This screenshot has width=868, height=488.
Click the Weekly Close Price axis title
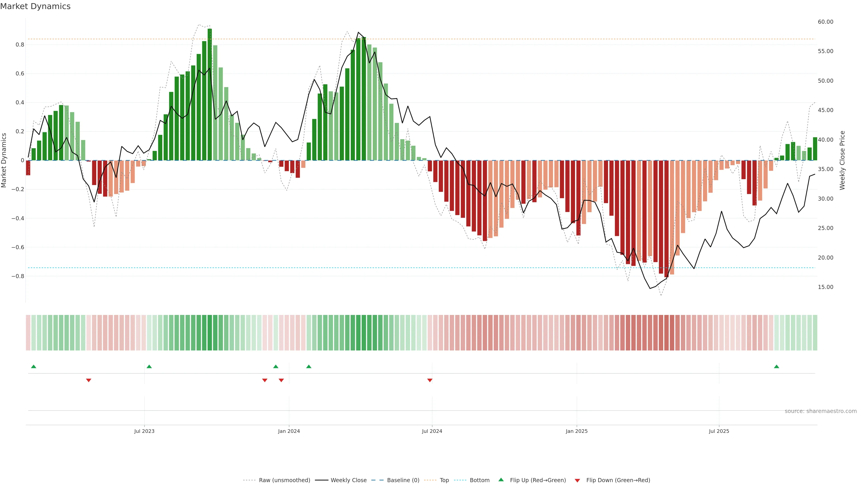(x=842, y=160)
